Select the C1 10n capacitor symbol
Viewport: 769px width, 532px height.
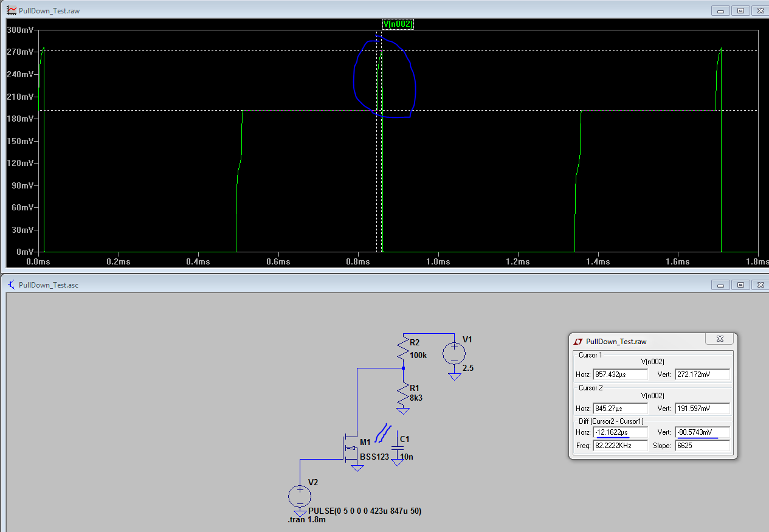coord(398,447)
